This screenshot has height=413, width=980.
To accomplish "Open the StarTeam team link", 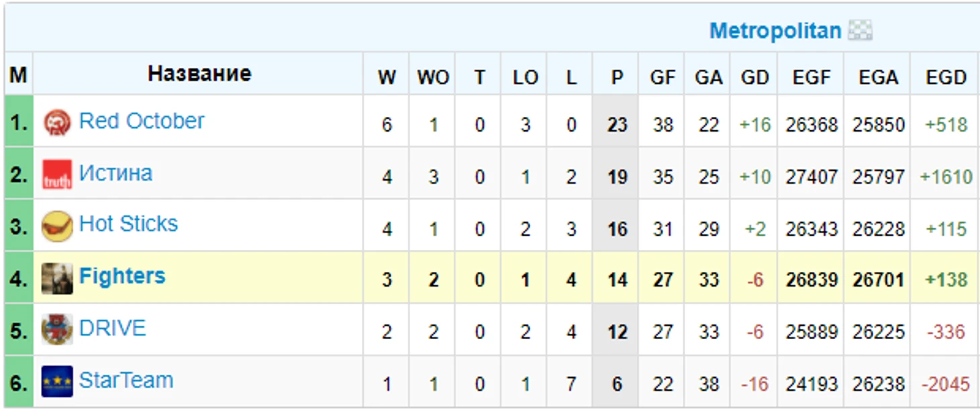I will coord(126,380).
